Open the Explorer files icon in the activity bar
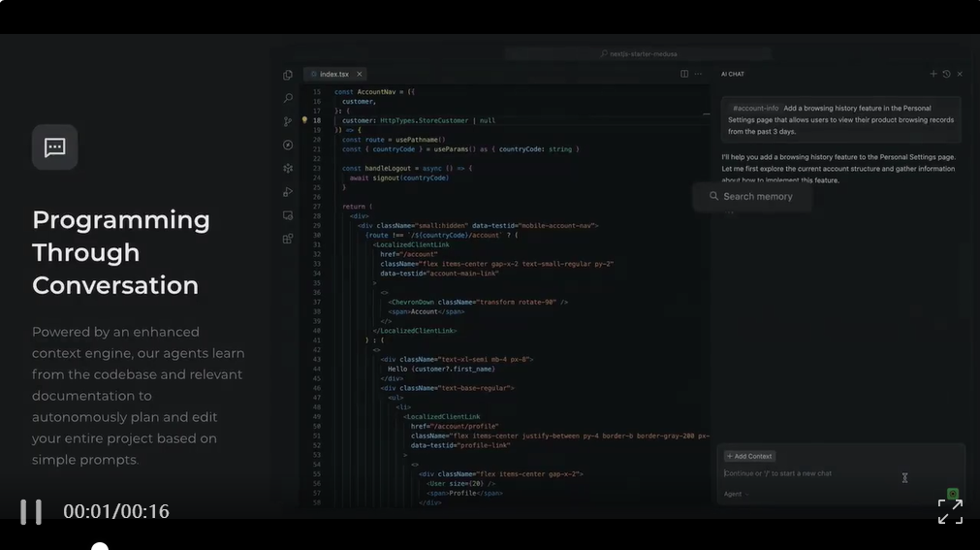Image resolution: width=980 pixels, height=550 pixels. 288,75
